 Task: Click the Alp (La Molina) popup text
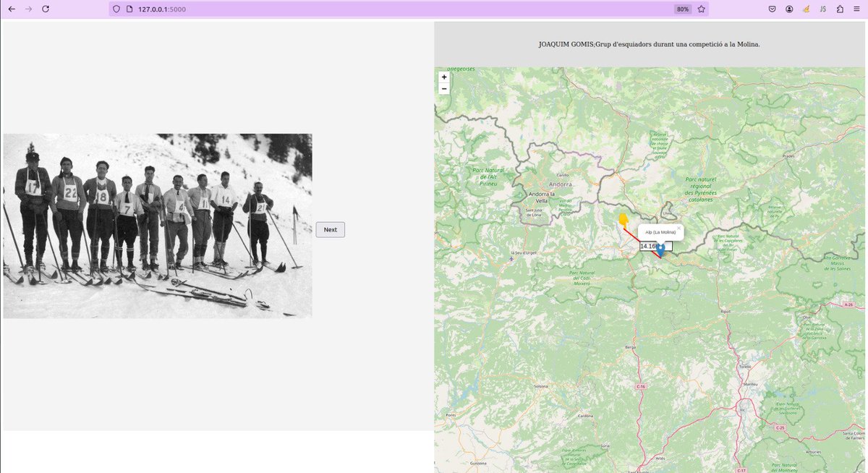click(660, 232)
